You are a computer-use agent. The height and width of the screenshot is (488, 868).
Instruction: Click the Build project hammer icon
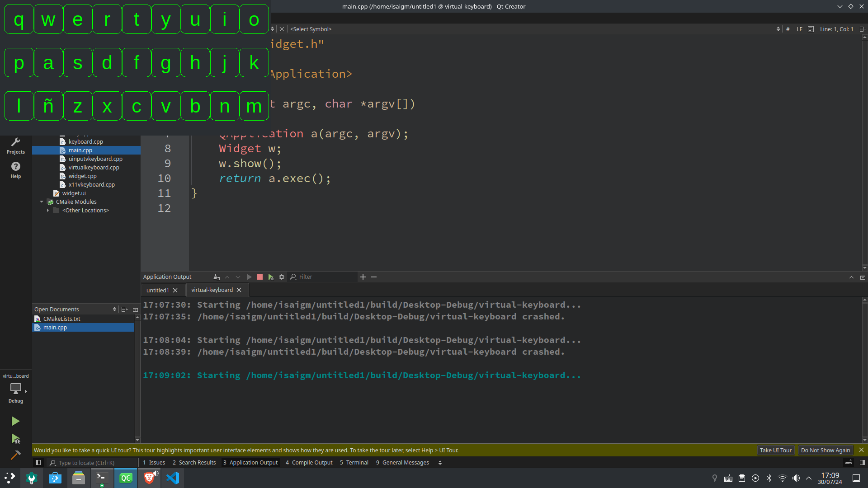15,455
